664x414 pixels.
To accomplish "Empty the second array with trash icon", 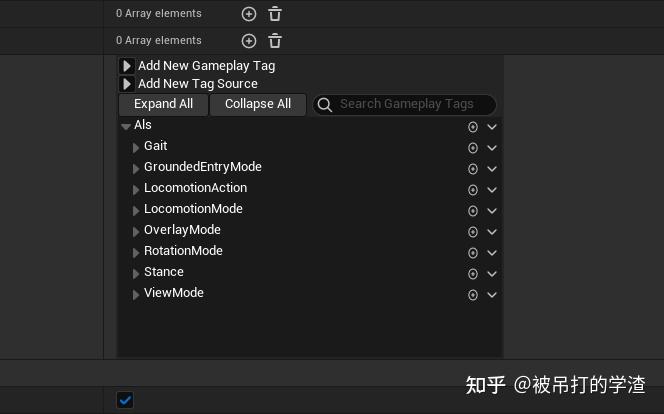I will click(x=275, y=41).
